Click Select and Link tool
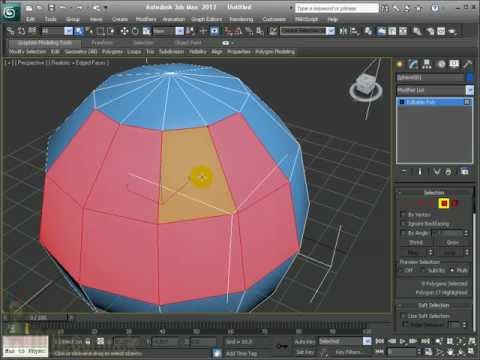Viewport: 480px width, 360px height. pos(10,31)
